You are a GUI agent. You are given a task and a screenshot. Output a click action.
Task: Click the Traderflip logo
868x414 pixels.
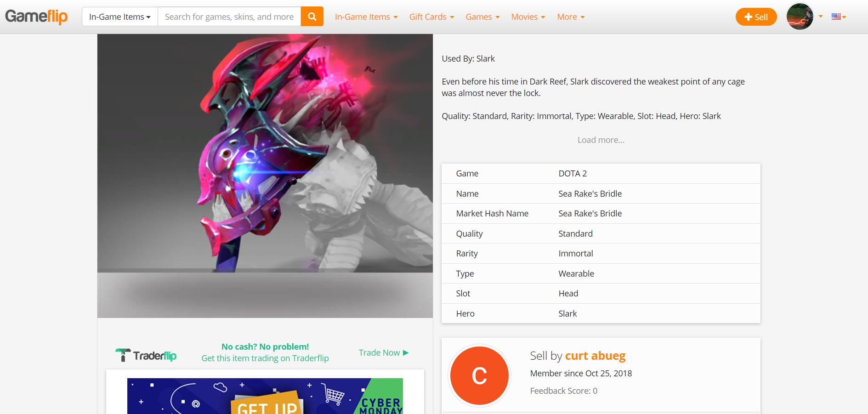[x=146, y=355]
